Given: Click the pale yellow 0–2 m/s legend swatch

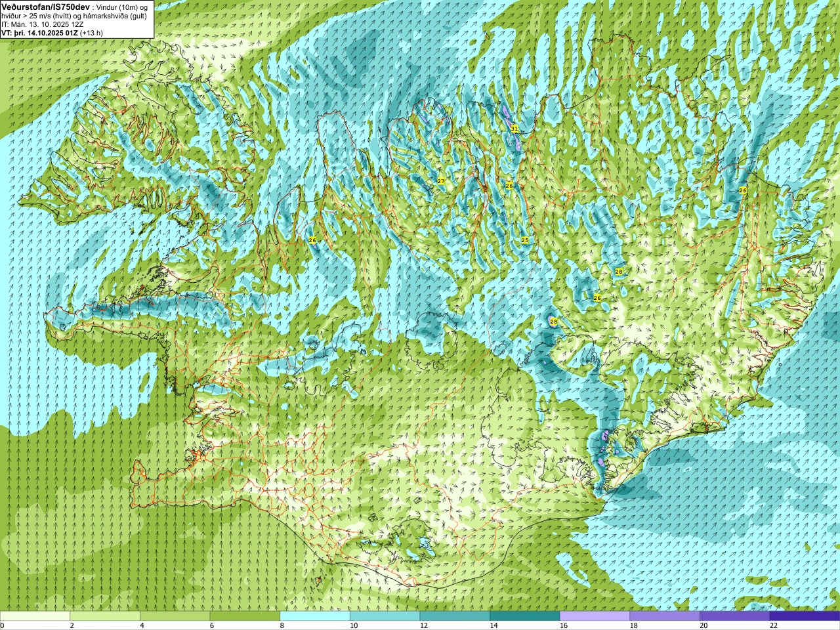Looking at the screenshot, I should click(35, 616).
